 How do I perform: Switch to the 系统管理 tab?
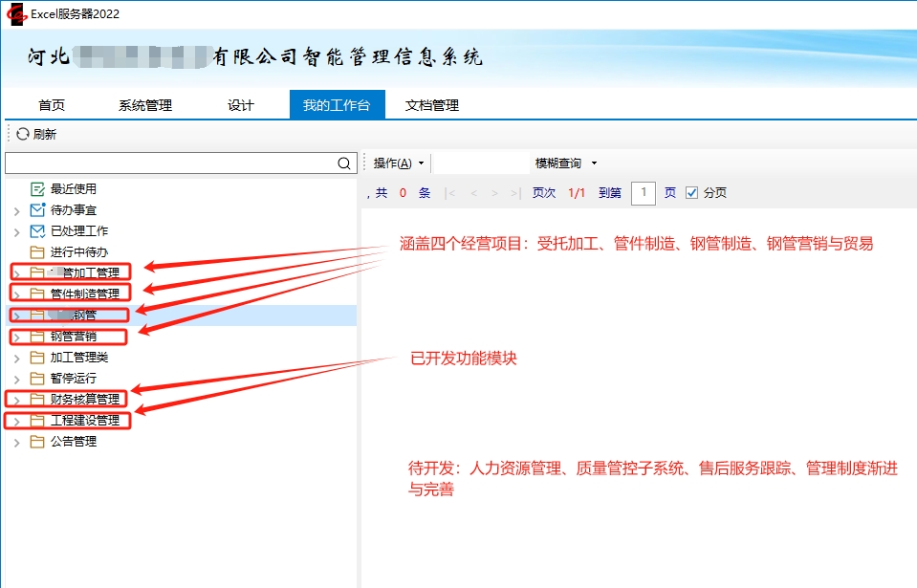coord(145,105)
